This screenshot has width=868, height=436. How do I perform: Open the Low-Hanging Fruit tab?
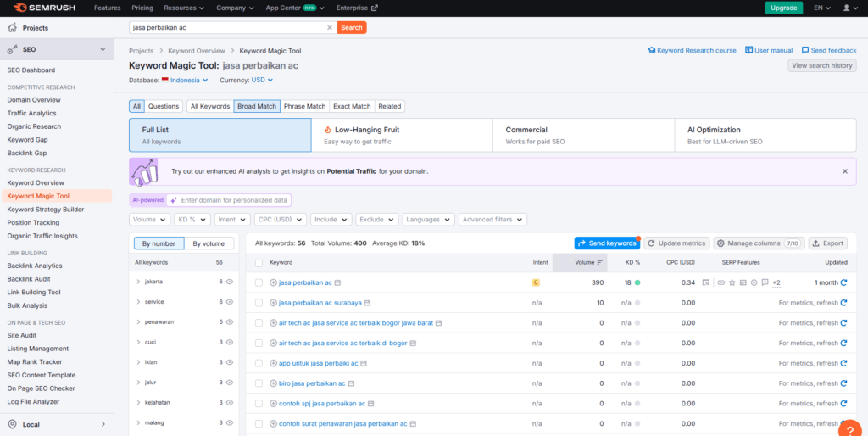point(401,135)
